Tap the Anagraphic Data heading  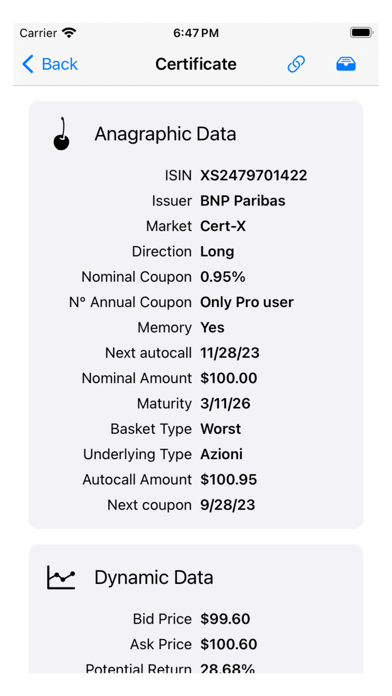[165, 134]
